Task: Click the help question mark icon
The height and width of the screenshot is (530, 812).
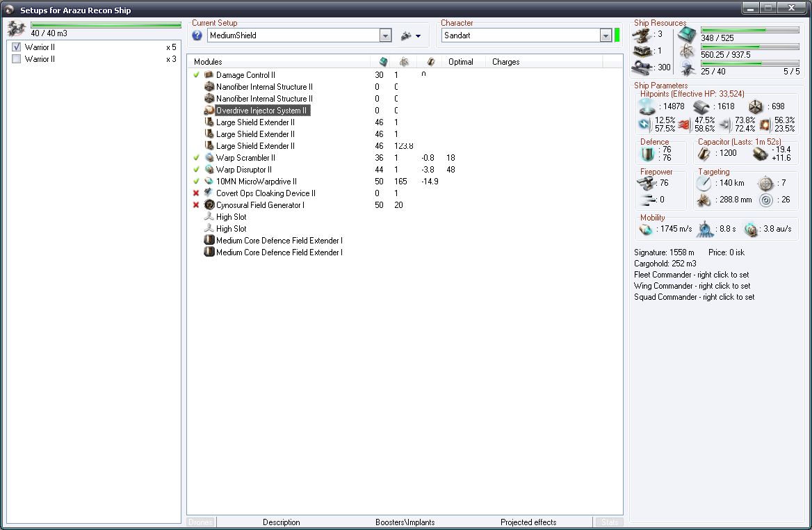Action: (x=197, y=35)
